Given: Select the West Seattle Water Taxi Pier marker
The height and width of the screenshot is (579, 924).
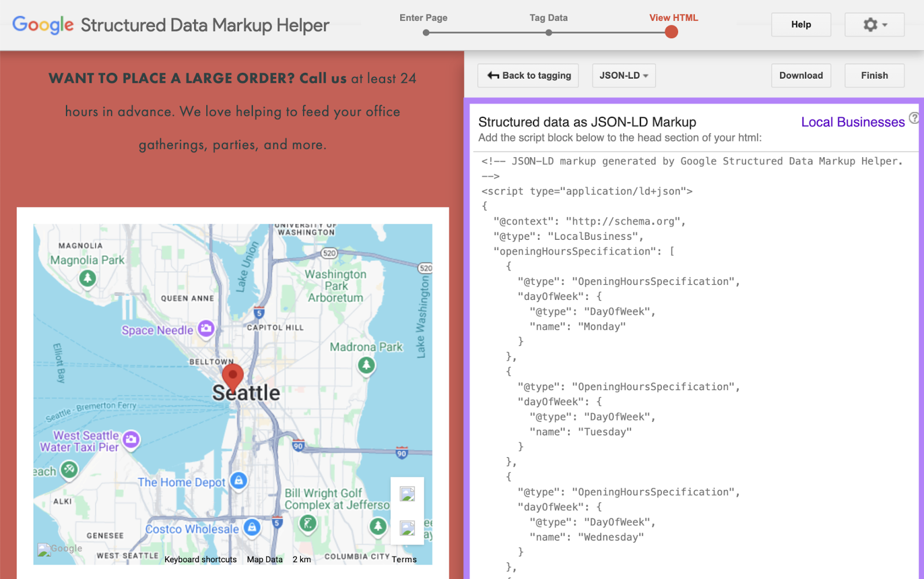Looking at the screenshot, I should [x=131, y=439].
